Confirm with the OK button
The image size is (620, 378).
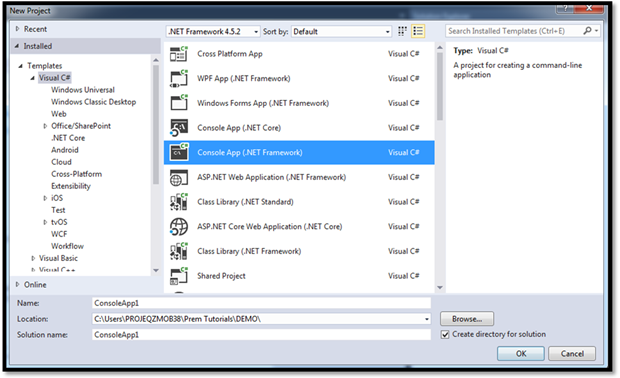(x=521, y=353)
